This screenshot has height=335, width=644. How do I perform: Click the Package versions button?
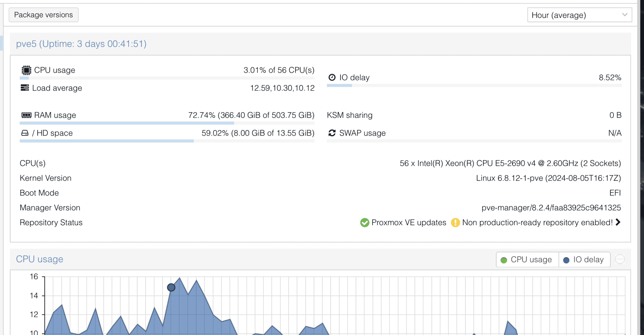tap(43, 14)
